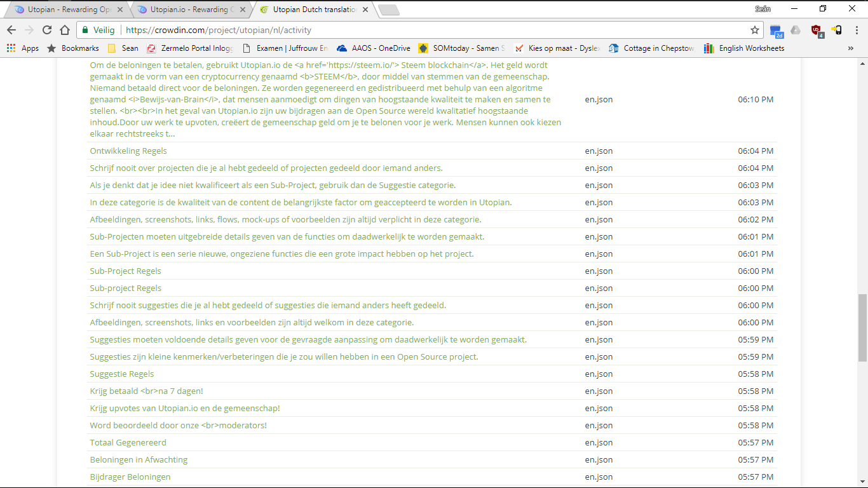Viewport: 868px width, 488px height.
Task: Open en.json file in 'Totaal Gegenereerd' row
Action: click(599, 443)
